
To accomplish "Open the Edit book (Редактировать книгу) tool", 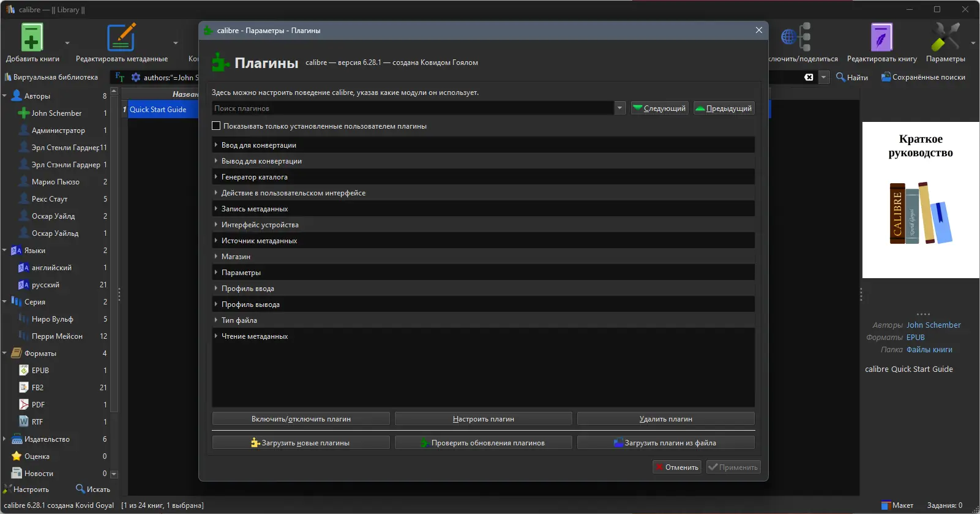I will coord(881,37).
